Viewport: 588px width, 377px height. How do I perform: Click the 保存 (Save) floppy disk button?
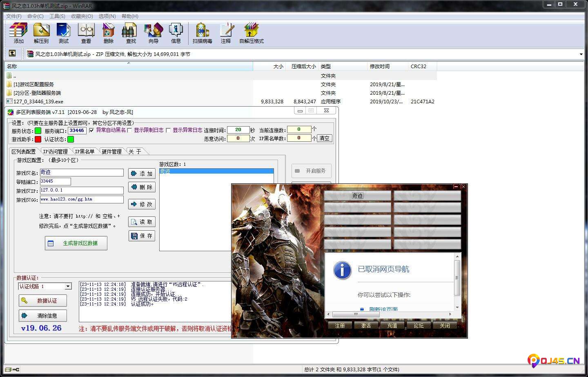point(142,236)
